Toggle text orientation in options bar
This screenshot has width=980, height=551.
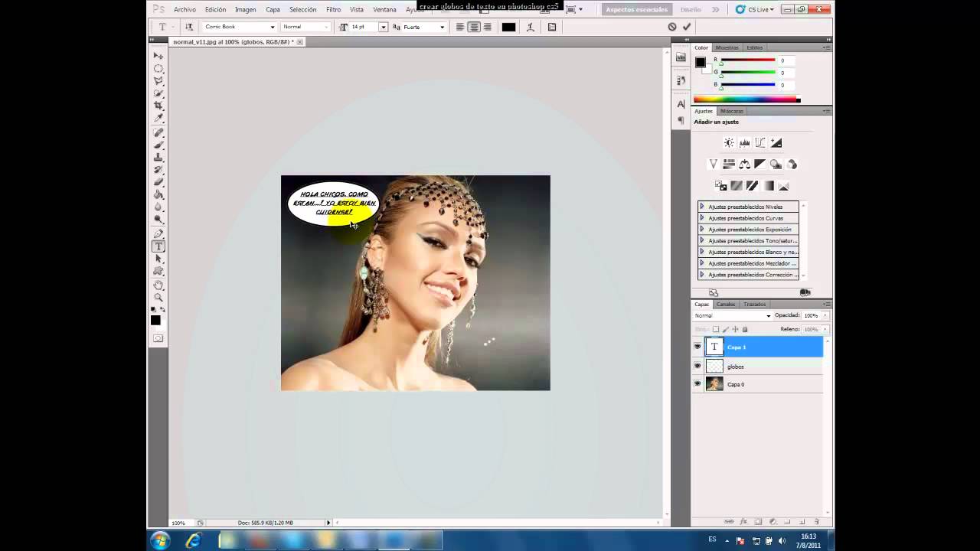(189, 27)
